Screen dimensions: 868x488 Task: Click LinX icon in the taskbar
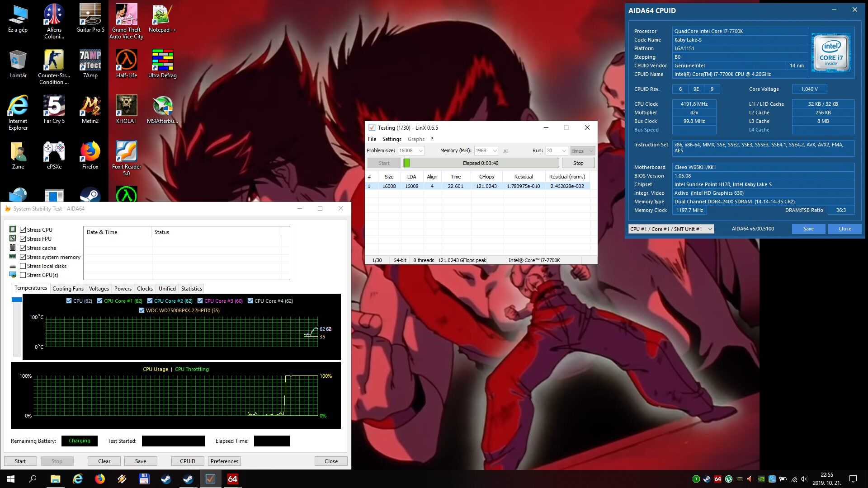(210, 479)
